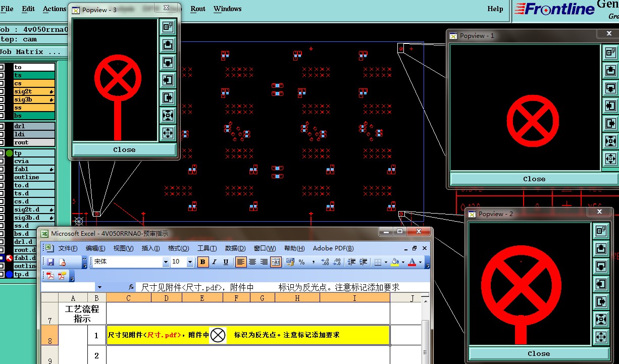Toggle checkbox for layer 'drl'
619x364 pixels.
[2, 126]
